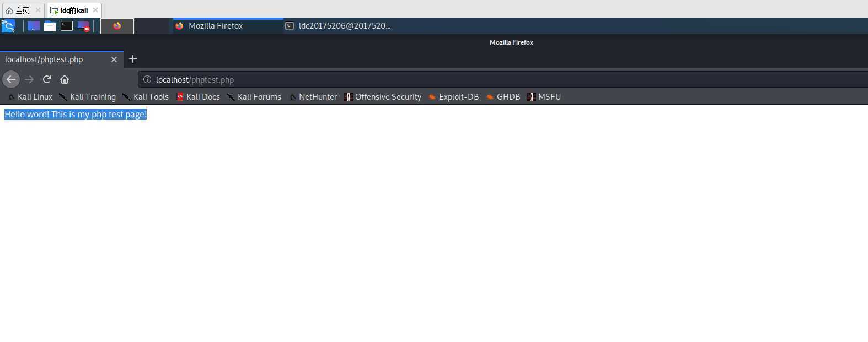Open the Kali Training bookmark
The width and height of the screenshot is (868, 342).
click(x=88, y=97)
